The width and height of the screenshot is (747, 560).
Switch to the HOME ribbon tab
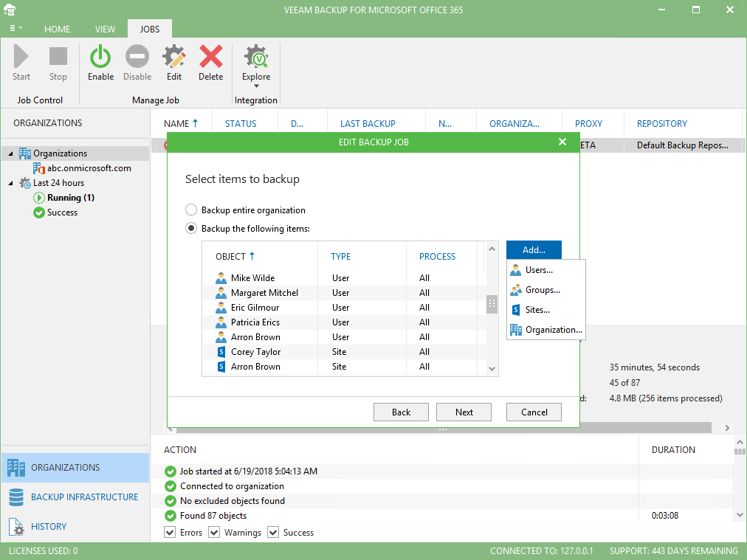pos(57,29)
